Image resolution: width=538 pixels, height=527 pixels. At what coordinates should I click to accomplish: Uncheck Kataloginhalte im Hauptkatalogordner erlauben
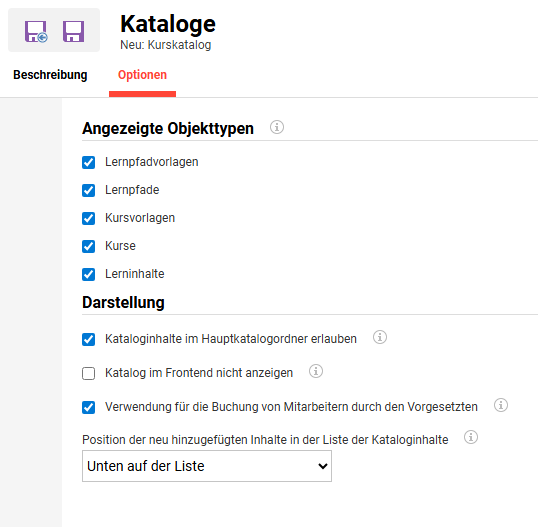coord(89,339)
